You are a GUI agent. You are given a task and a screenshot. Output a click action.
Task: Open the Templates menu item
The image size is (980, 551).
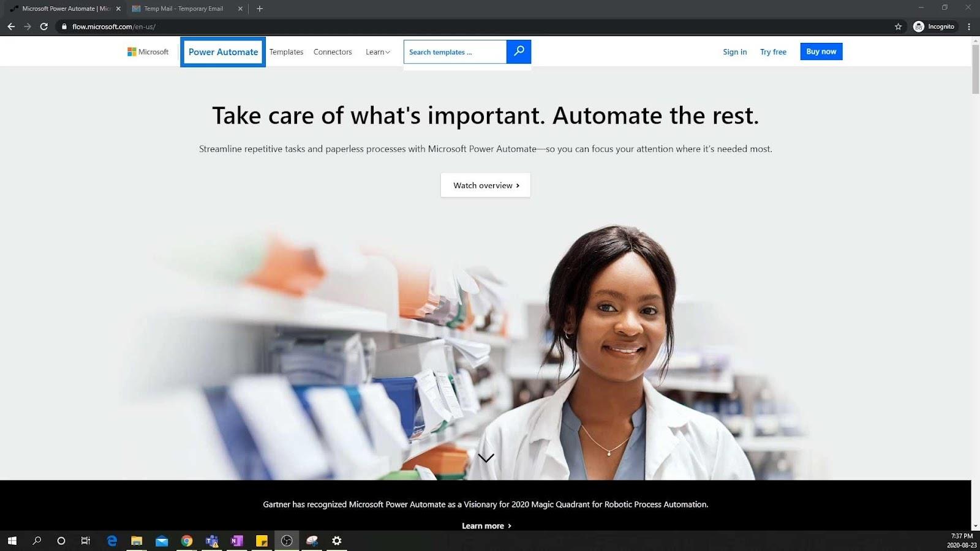click(x=286, y=52)
